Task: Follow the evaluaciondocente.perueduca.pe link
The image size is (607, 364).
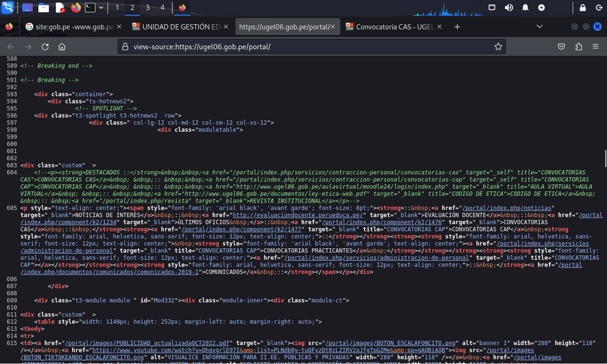Action: pos(299,215)
